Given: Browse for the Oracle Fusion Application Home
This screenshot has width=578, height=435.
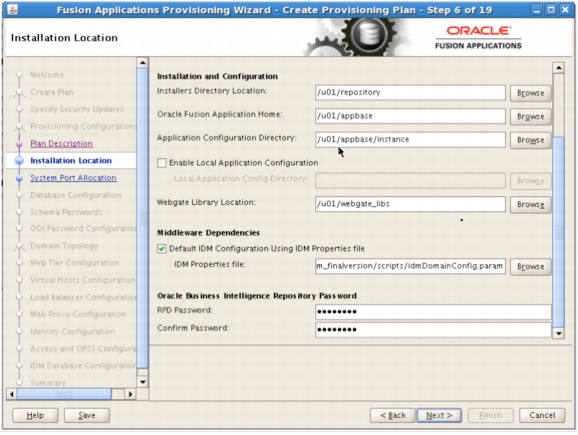Looking at the screenshot, I should (x=530, y=116).
